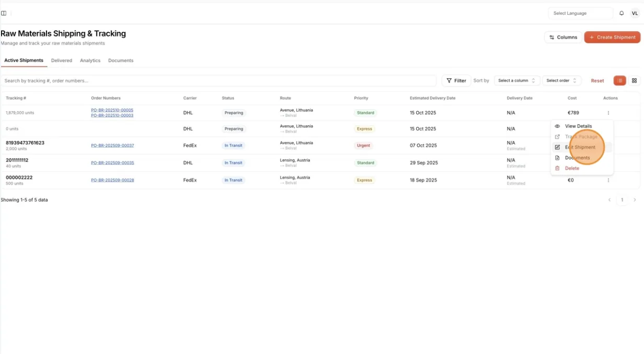This screenshot has width=644, height=354.
Task: Click tracking number 2011111112
Action: 17,160
